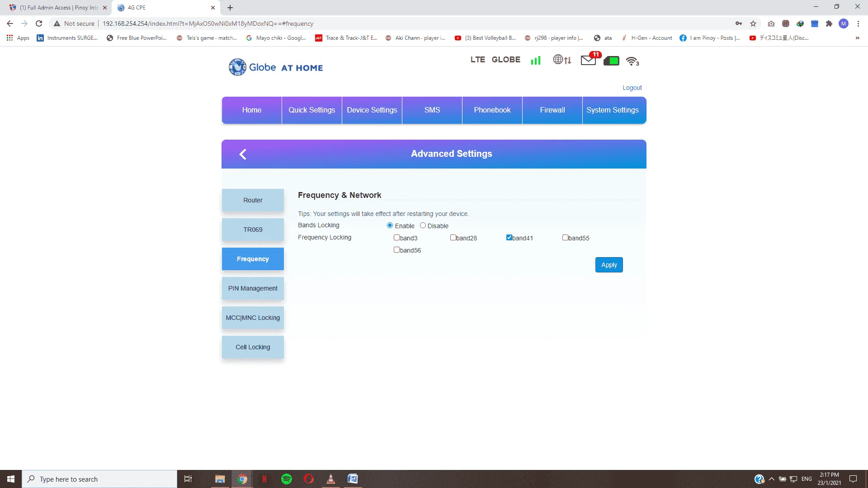
Task: Select Enable for Bands Locking
Action: tap(390, 225)
